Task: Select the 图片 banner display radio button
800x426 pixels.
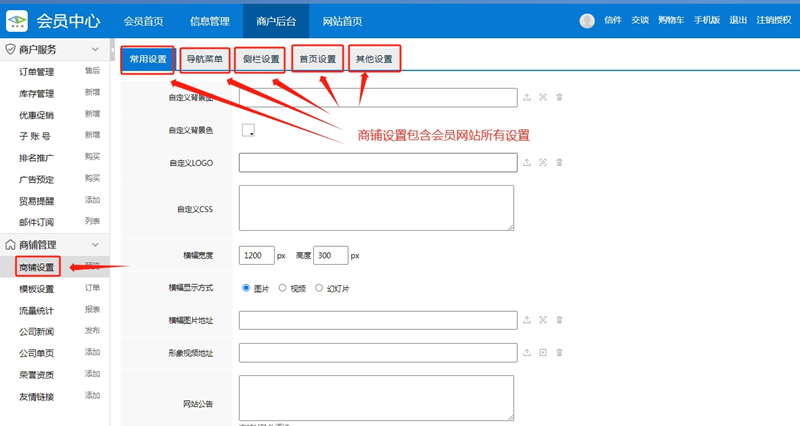Action: coord(246,288)
